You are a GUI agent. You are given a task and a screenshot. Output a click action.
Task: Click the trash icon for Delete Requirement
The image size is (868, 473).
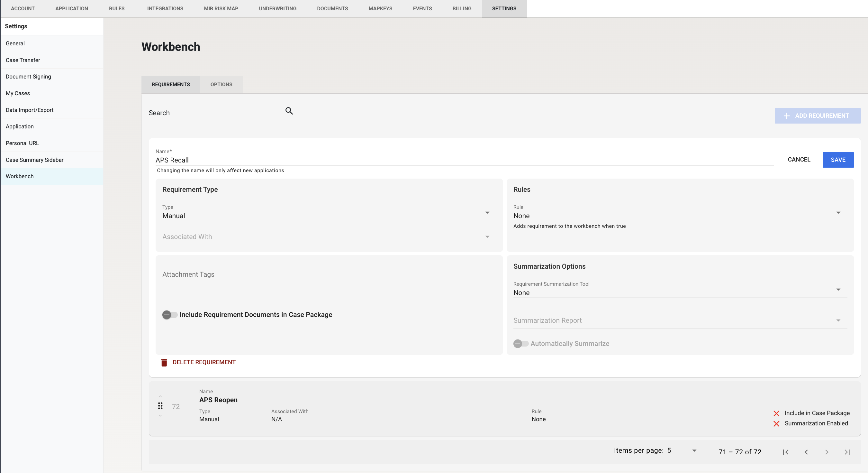point(164,362)
